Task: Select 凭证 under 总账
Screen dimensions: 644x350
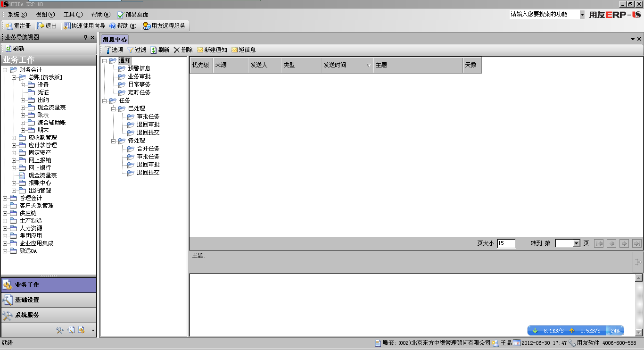Action: 43,92
